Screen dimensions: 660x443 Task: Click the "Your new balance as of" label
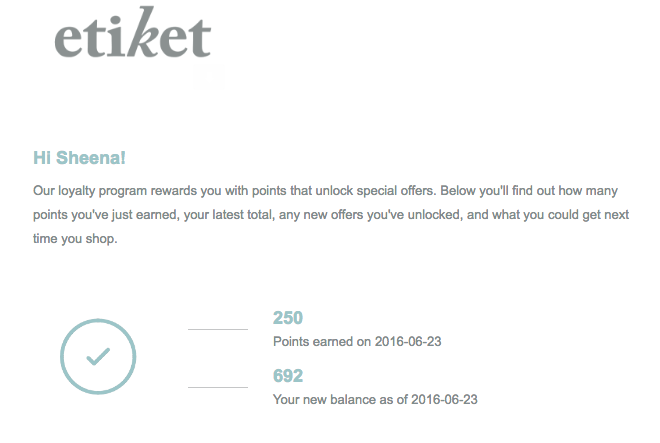[338, 399]
